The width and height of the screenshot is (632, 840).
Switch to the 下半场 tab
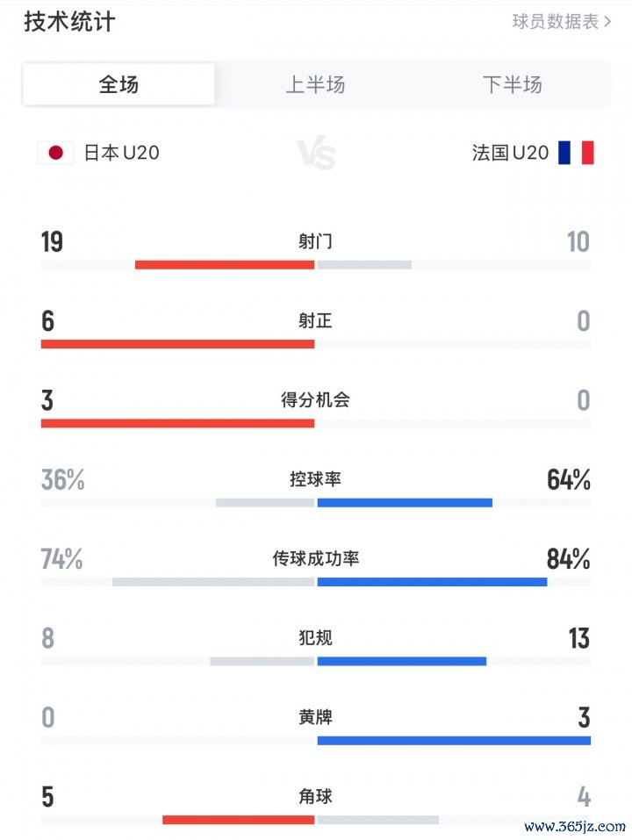click(512, 85)
